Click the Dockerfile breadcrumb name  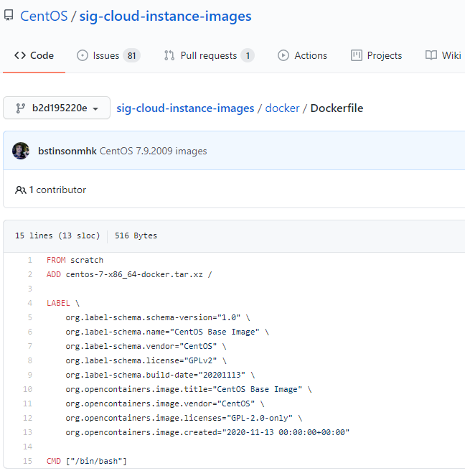click(337, 108)
